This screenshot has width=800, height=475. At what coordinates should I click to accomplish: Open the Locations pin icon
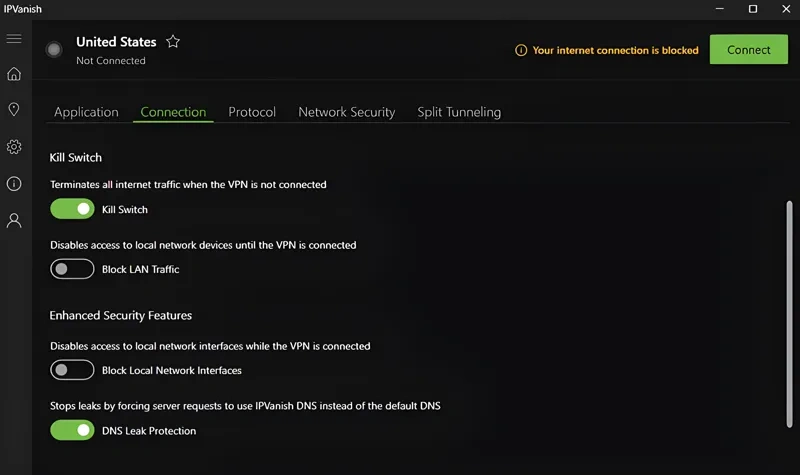pos(14,110)
